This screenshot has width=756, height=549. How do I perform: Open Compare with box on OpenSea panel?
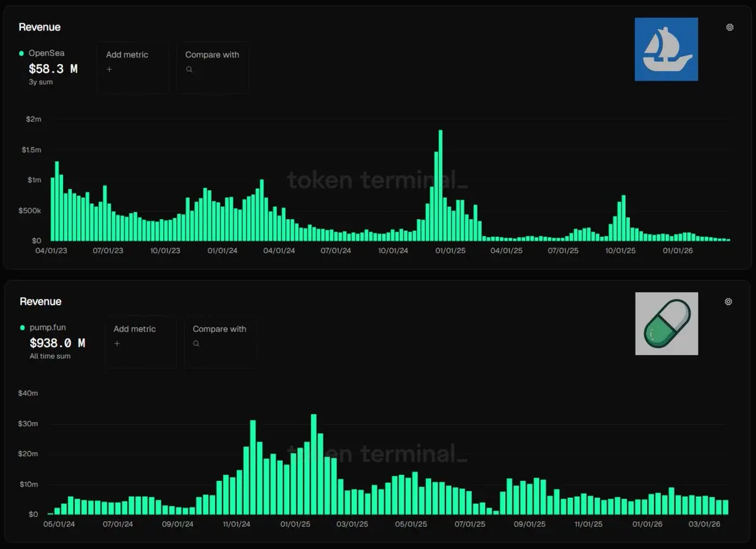tap(212, 67)
